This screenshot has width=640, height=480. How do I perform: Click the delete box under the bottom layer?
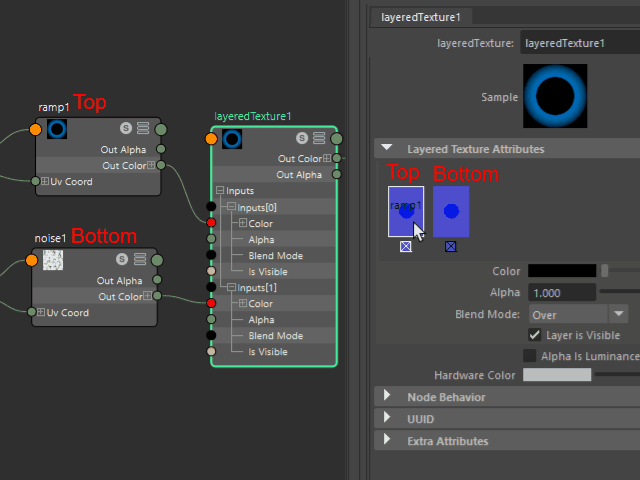[451, 246]
